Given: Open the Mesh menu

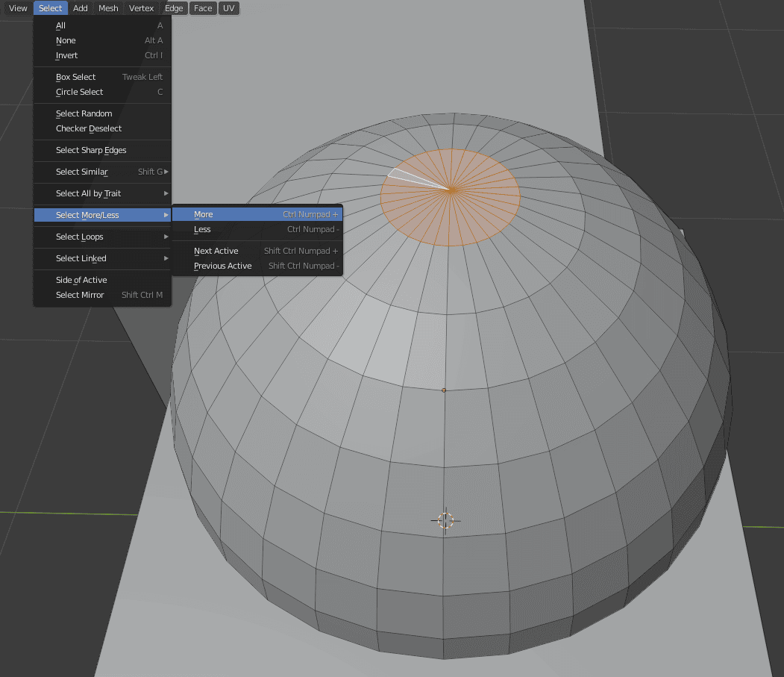Looking at the screenshot, I should [108, 8].
